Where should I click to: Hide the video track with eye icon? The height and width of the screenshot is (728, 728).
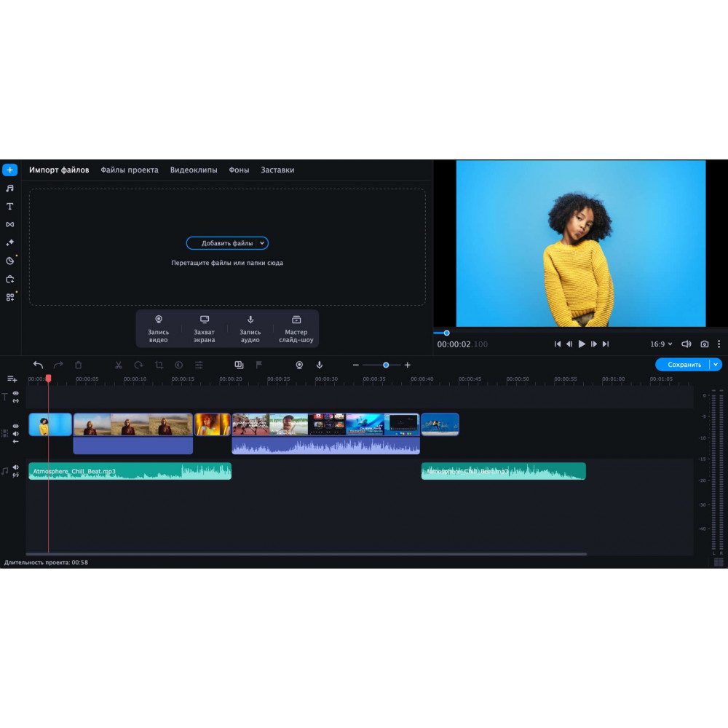point(16,427)
